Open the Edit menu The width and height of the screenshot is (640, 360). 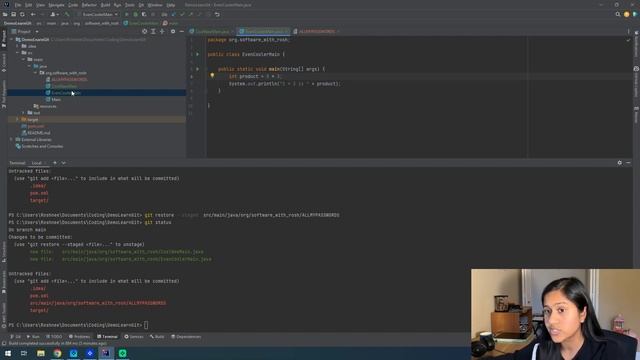pos(28,5)
